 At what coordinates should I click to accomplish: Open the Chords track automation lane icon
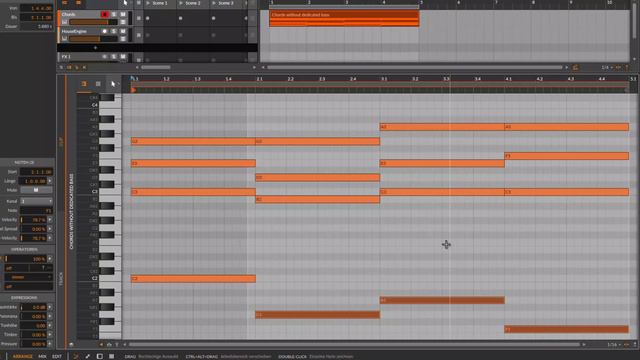[x=123, y=22]
